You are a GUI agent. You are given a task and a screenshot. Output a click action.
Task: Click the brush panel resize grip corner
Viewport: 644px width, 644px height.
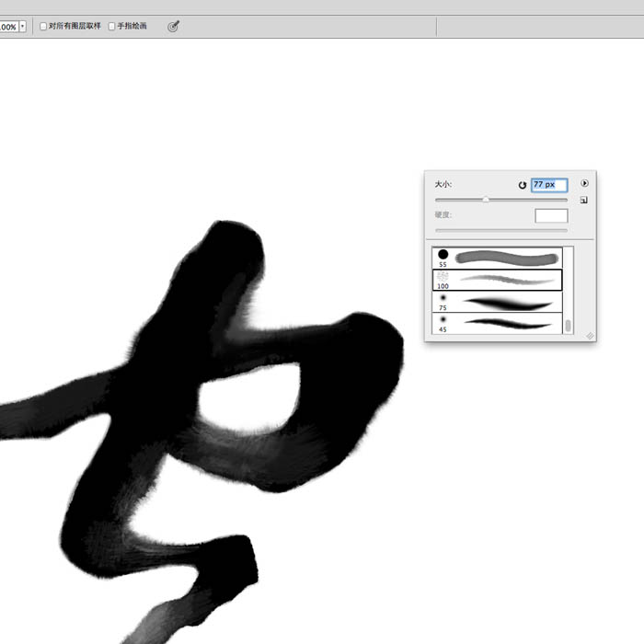point(590,336)
